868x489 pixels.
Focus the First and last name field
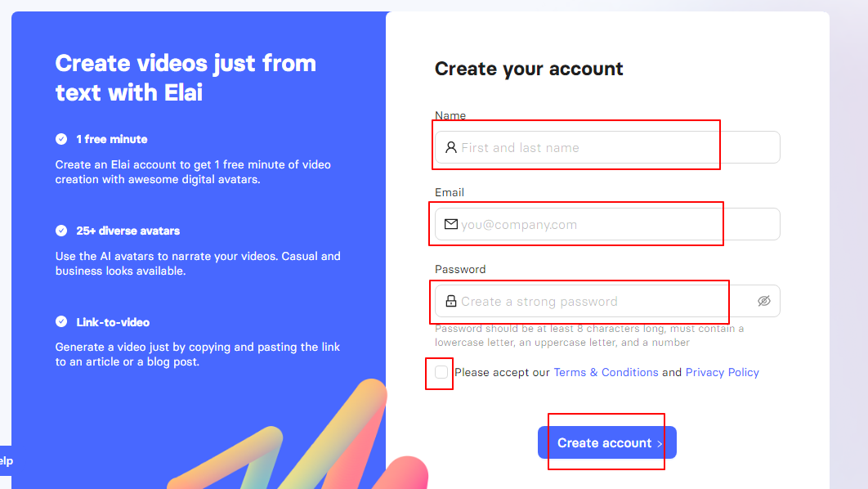tap(607, 147)
